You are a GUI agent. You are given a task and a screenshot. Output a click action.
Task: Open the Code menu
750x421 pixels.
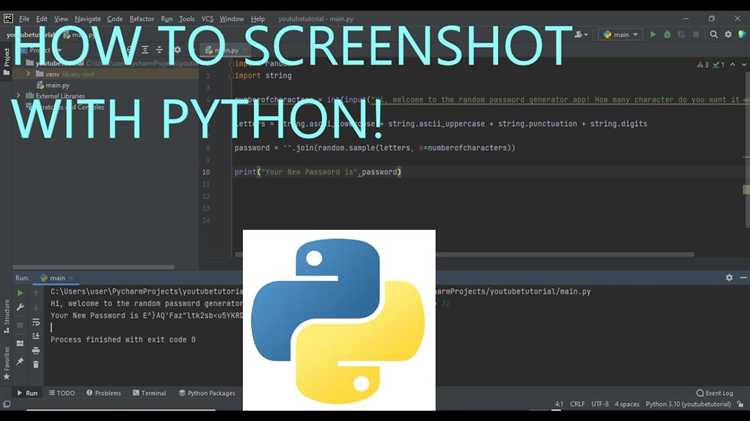(115, 19)
